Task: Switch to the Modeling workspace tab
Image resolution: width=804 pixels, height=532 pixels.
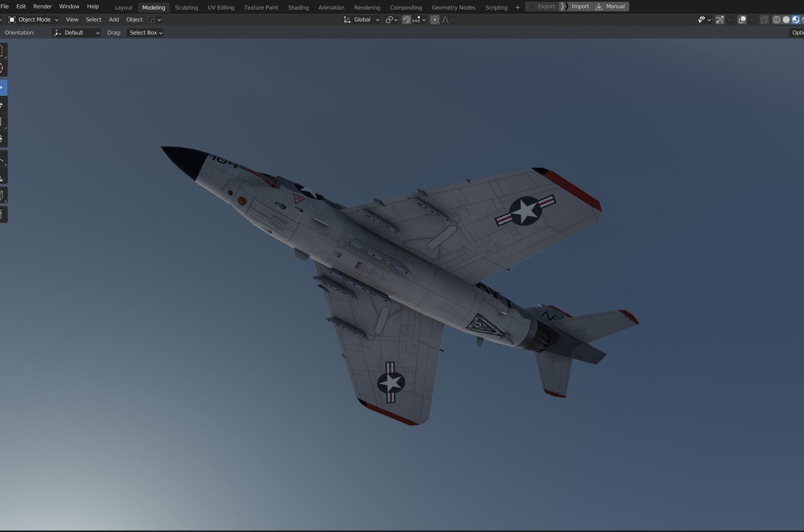Action: click(153, 8)
